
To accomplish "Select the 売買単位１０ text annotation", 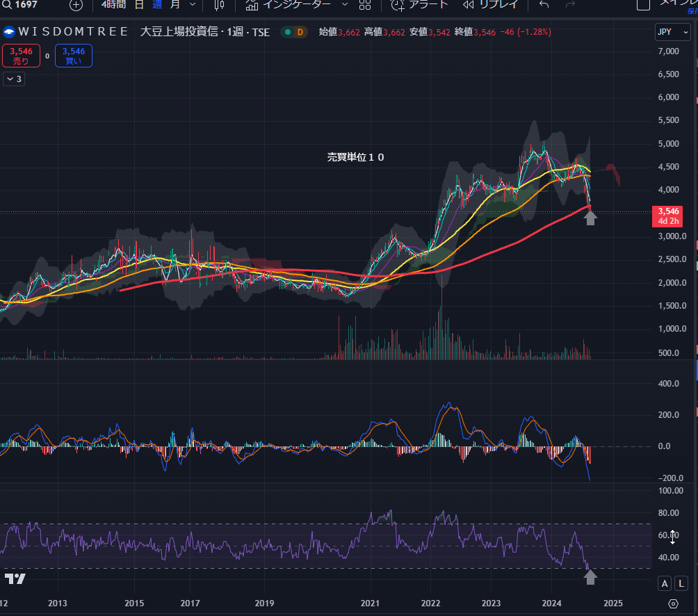I will (356, 157).
